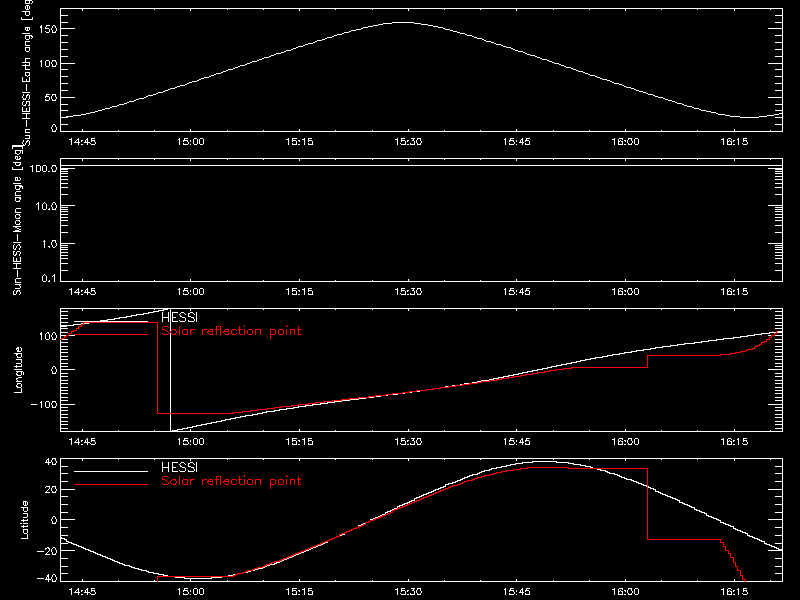Click 15:45 time label under Moon angle plot
This screenshot has width=800, height=600.
[x=517, y=292]
